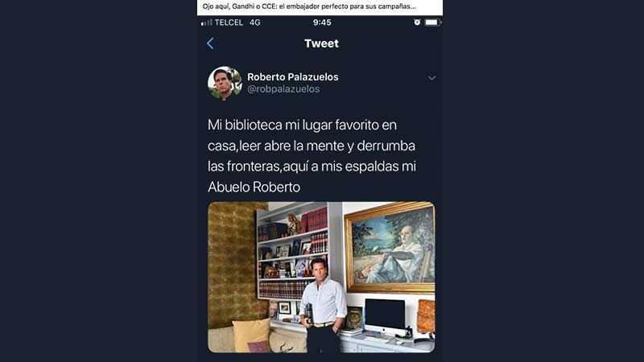The width and height of the screenshot is (644, 362).
Task: Tap the 4G network indicator
Action: (x=255, y=23)
